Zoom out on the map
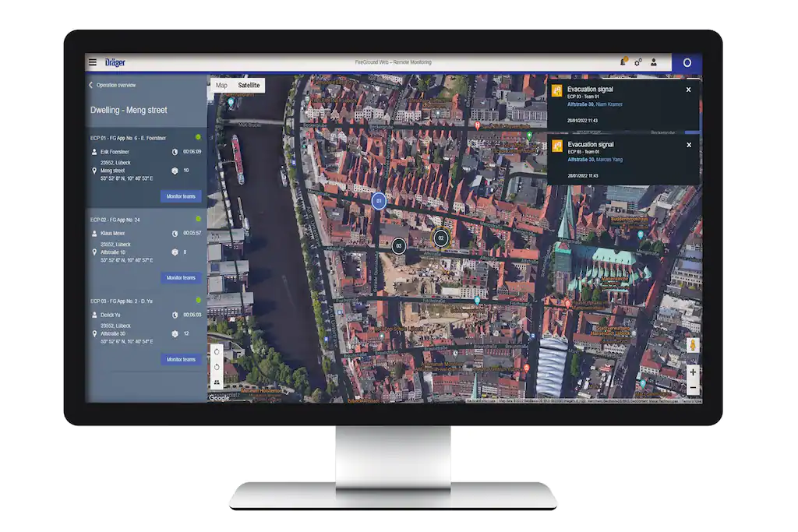 [x=693, y=387]
